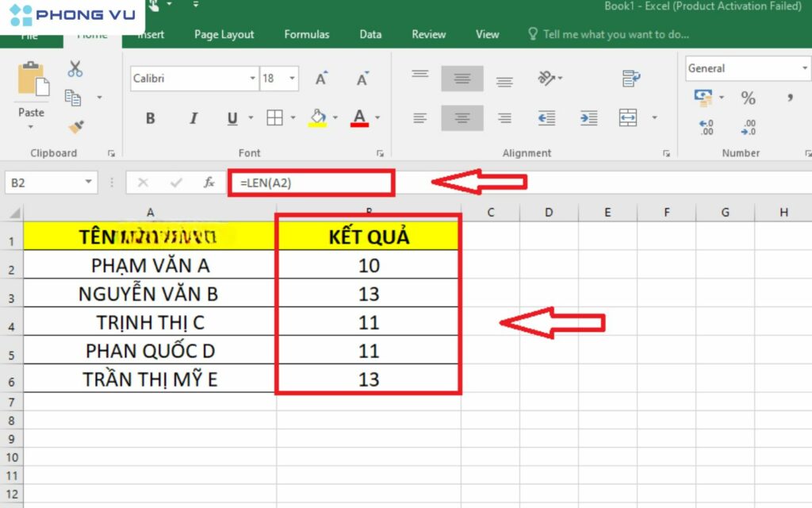Click the Orientation text angle icon
812x508 pixels.
point(547,78)
